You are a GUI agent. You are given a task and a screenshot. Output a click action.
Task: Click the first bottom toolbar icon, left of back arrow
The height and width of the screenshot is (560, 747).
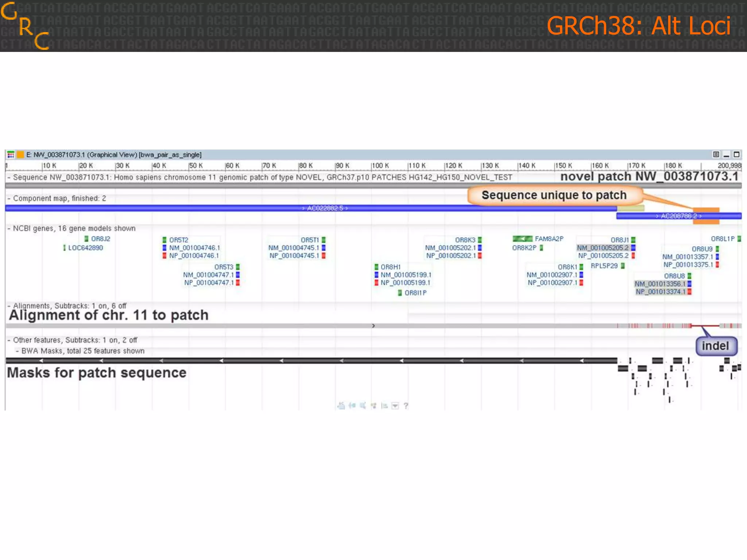tap(341, 405)
